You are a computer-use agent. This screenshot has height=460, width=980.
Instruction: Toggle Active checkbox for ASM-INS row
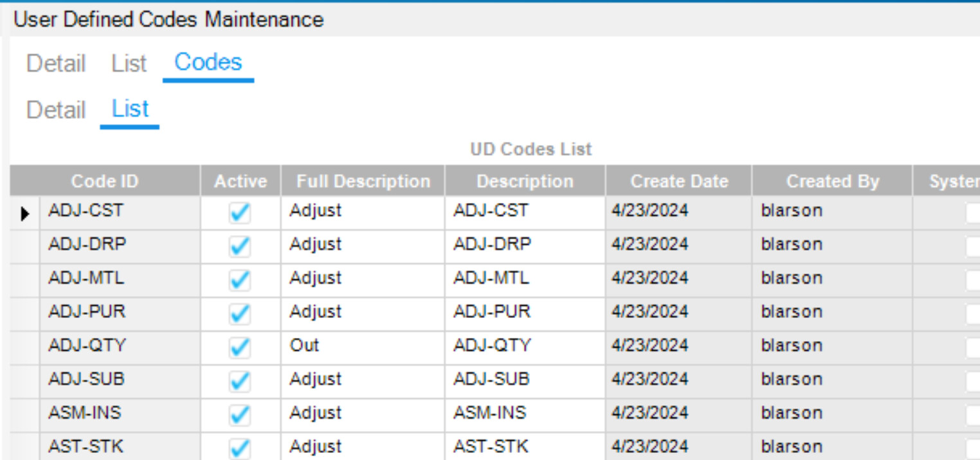click(240, 415)
